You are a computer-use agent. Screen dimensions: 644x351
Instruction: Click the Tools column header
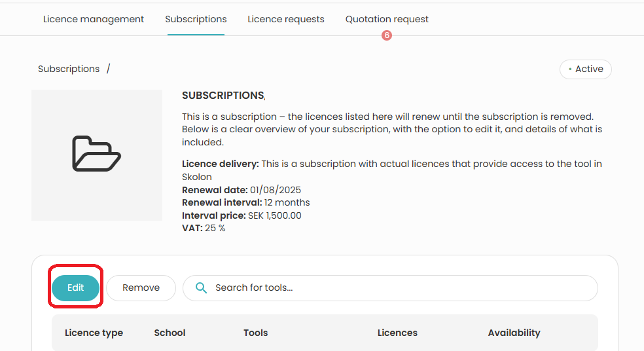click(255, 333)
